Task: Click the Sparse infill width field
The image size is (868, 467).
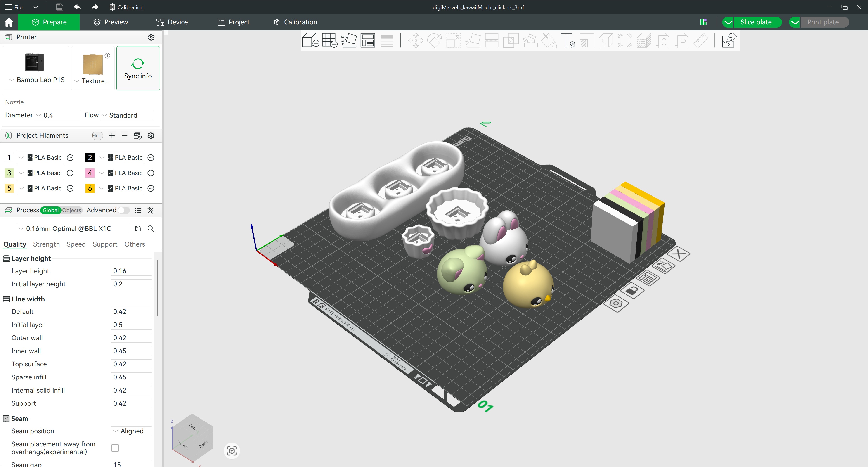Action: 131,377
